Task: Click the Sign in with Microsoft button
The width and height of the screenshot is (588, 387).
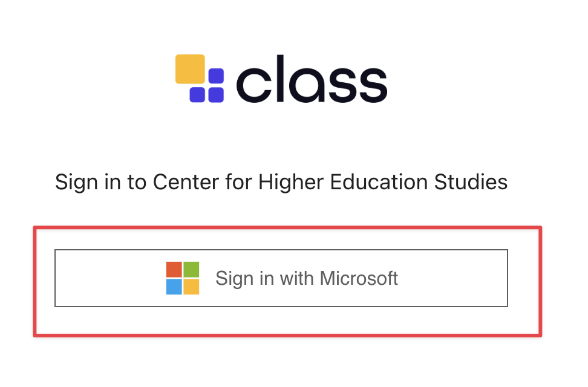Action: click(x=281, y=278)
